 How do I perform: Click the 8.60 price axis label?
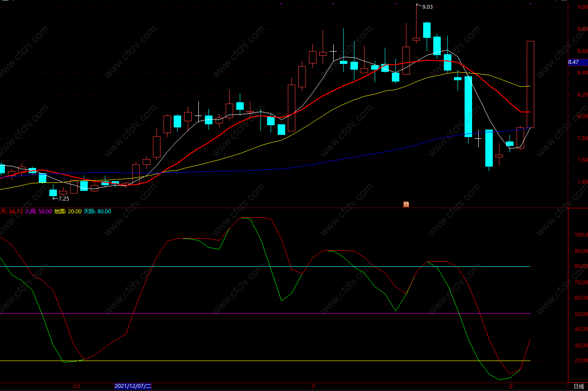point(582,51)
